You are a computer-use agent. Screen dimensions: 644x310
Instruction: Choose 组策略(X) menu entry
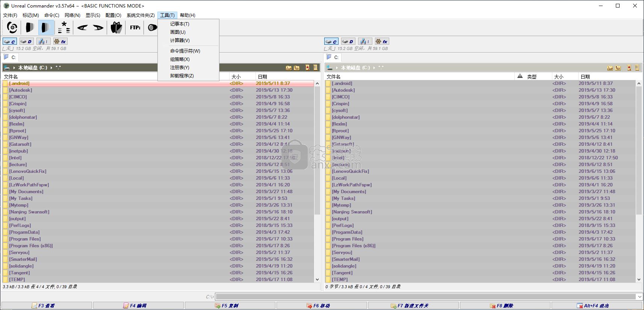point(189,59)
